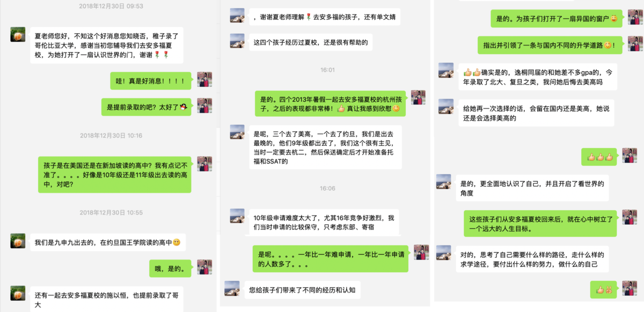This screenshot has width=644, height=312.
Task: Click the orange avatar beside the 夏老师您好 message
Action: coord(18,34)
